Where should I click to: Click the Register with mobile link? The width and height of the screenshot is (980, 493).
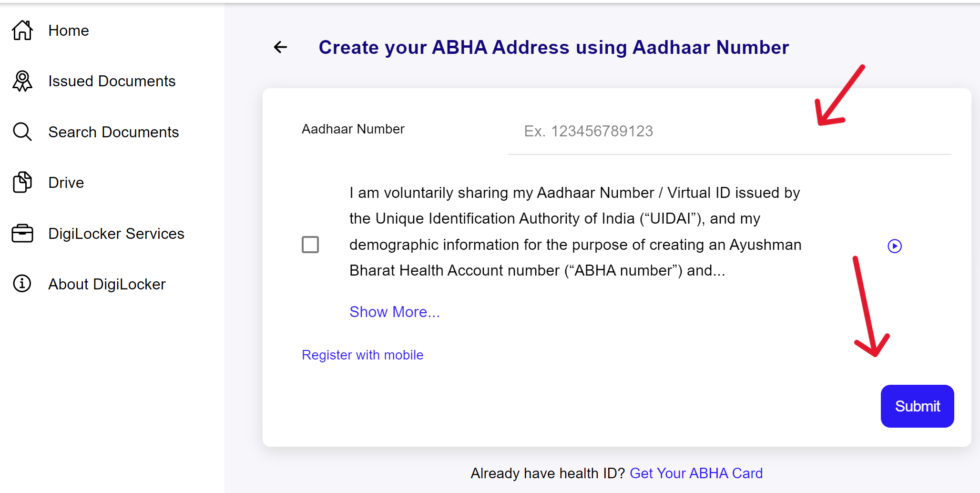[362, 355]
